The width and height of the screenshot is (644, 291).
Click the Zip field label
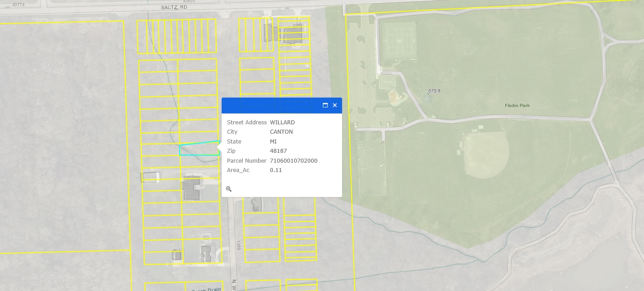[x=231, y=151]
